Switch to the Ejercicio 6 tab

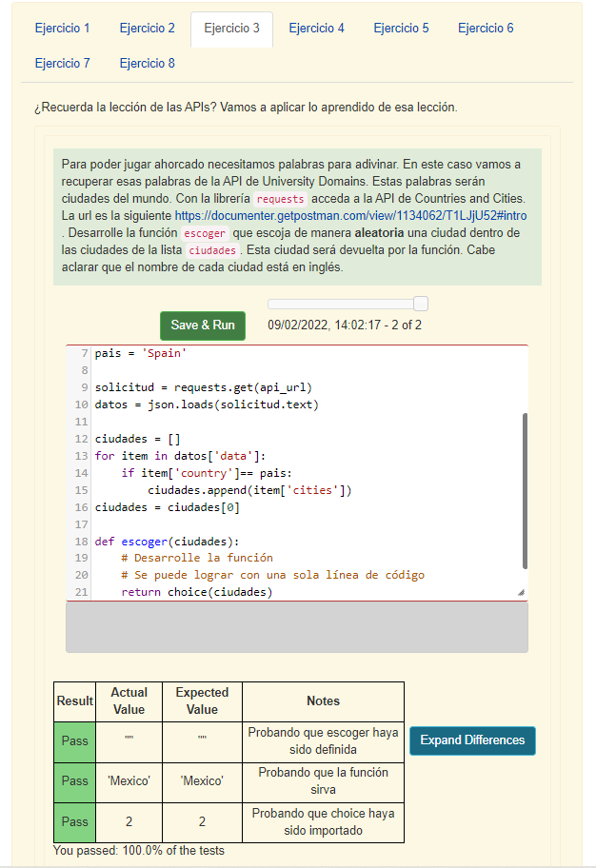486,29
